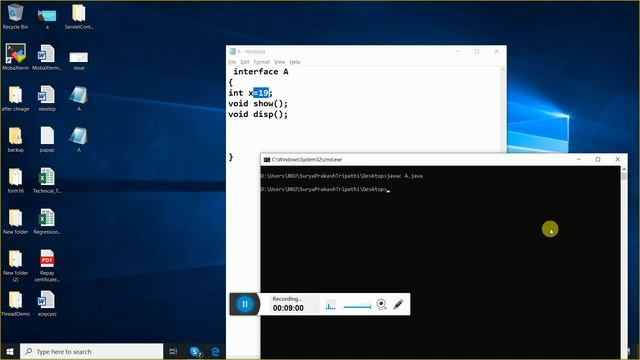Click the recording timer 00:09:00
The width and height of the screenshot is (640, 360).
(x=288, y=308)
